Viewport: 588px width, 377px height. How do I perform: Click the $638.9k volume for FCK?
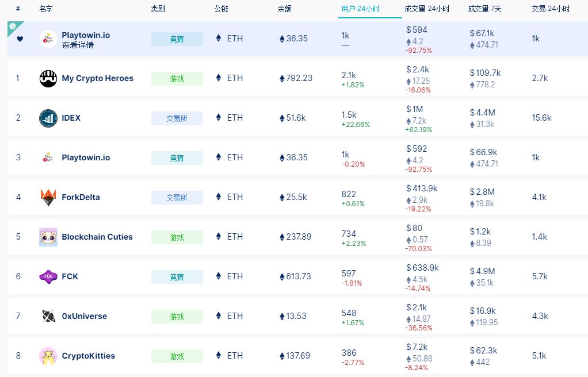point(423,268)
